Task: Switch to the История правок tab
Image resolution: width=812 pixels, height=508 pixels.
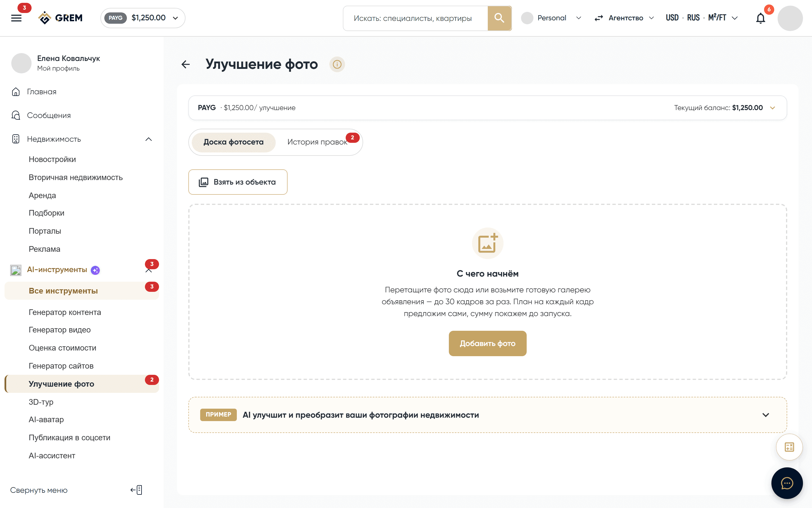Action: click(317, 142)
